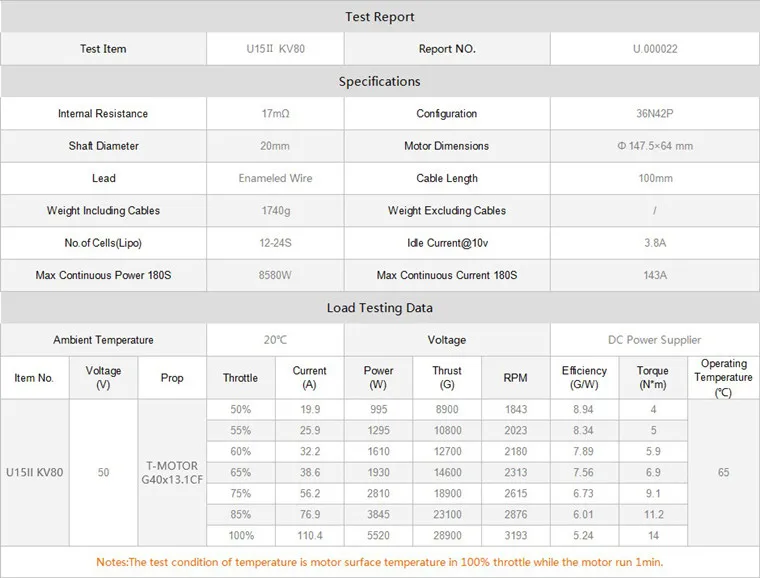Click the 'RPM' column header

coord(515,378)
